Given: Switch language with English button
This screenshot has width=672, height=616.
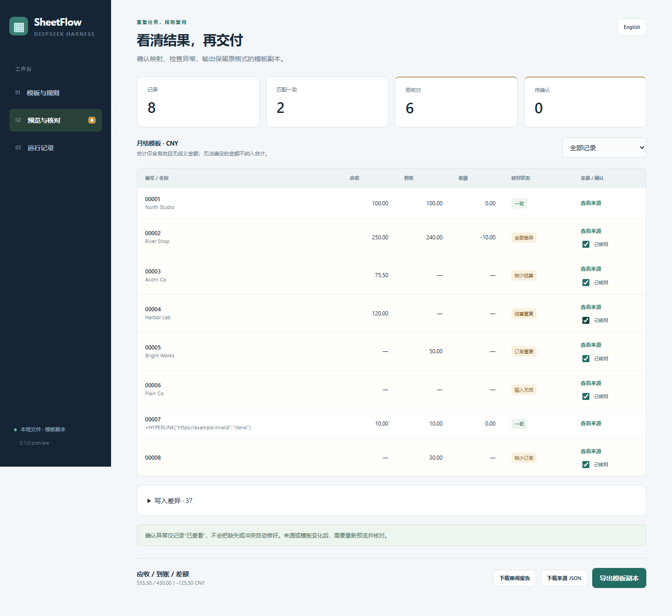Looking at the screenshot, I should 632,27.
